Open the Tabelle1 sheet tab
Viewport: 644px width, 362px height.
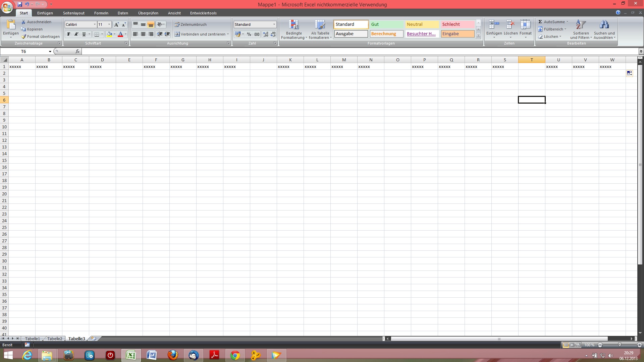[x=32, y=339]
